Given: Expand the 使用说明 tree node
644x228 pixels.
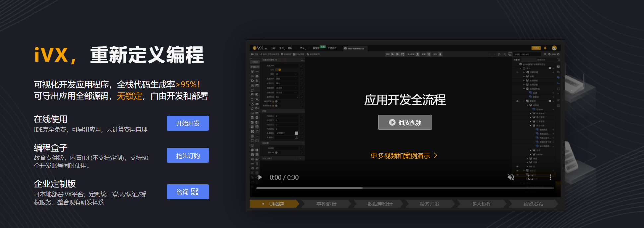Looking at the screenshot, I should 524,72.
